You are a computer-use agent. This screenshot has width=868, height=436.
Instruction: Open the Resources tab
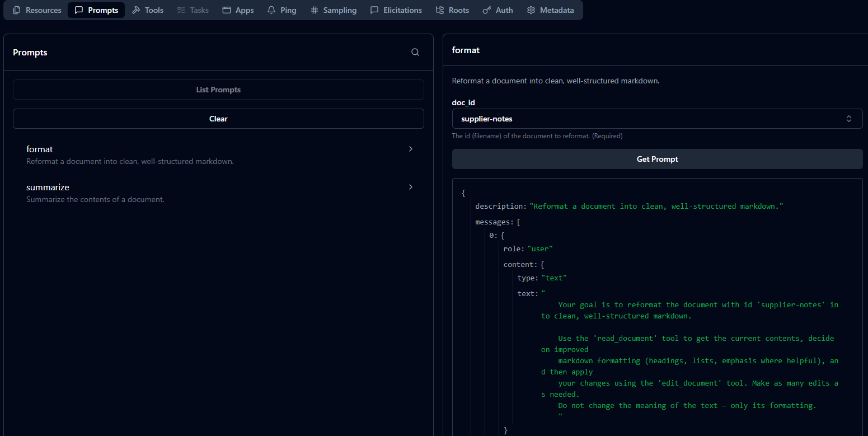coord(37,10)
